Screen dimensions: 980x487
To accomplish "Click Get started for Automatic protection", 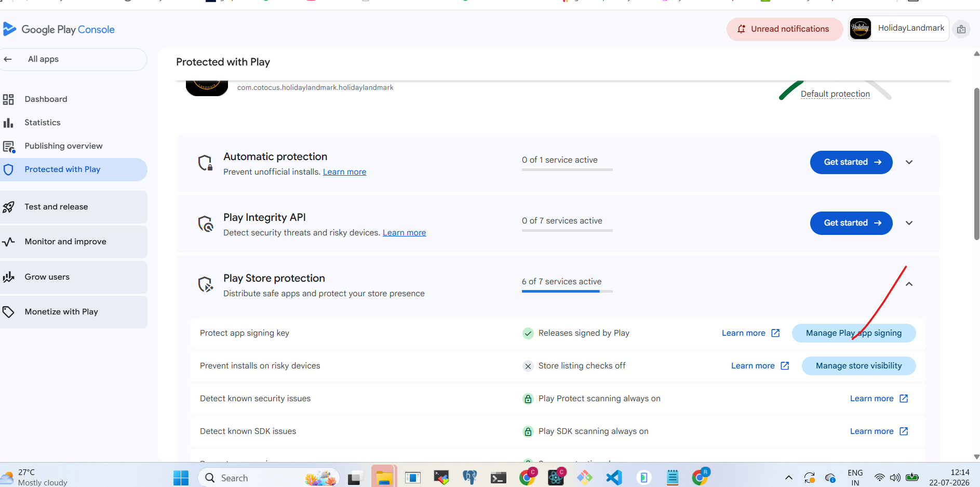I will pyautogui.click(x=851, y=162).
